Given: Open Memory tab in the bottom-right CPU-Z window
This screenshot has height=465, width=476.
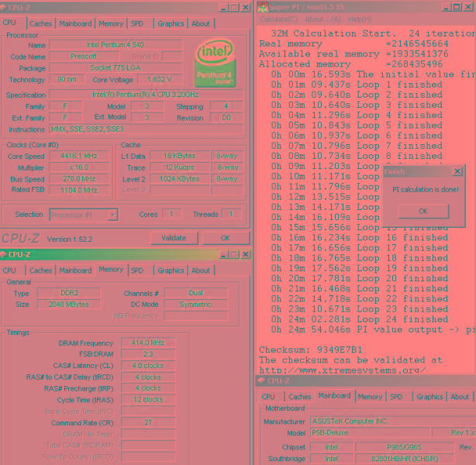Looking at the screenshot, I should point(370,397).
